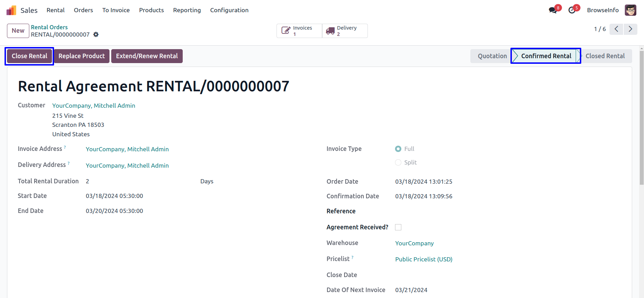The image size is (644, 298).
Task: Open the Rental menu item
Action: [x=55, y=10]
